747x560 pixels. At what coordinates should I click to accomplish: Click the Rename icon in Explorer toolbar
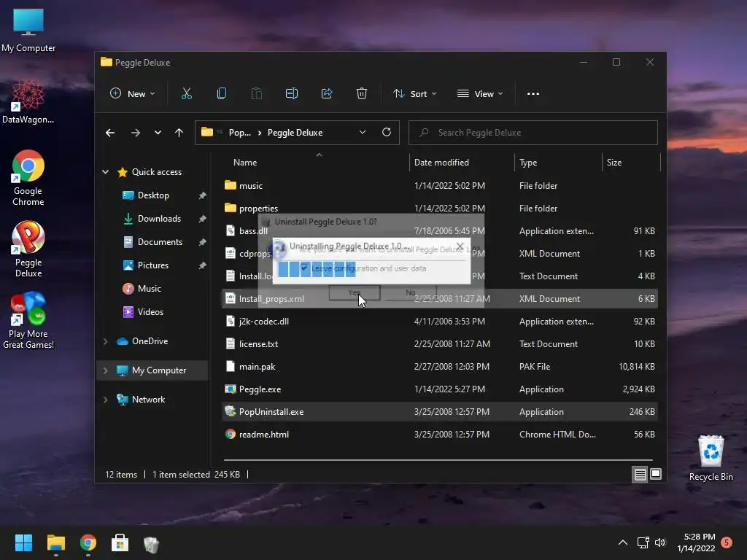[x=292, y=94]
